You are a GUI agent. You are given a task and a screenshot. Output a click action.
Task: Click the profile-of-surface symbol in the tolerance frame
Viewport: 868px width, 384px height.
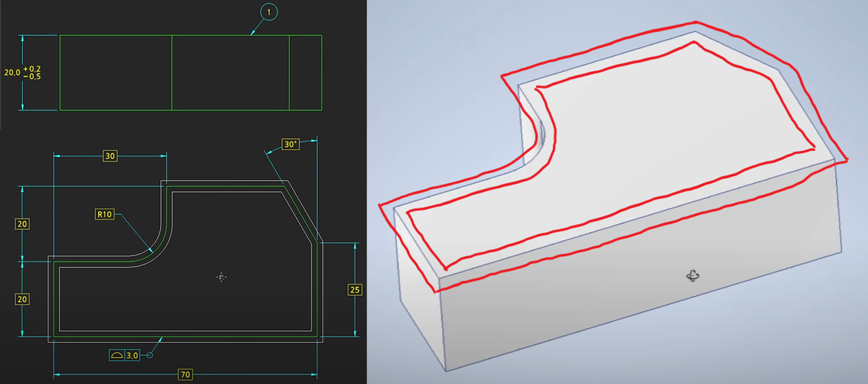click(117, 355)
